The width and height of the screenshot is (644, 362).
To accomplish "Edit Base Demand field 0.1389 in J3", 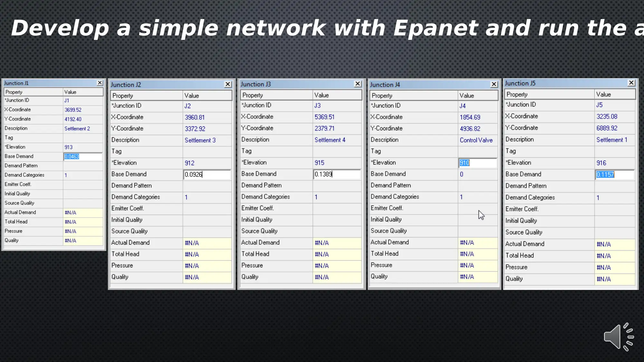I will pos(337,174).
